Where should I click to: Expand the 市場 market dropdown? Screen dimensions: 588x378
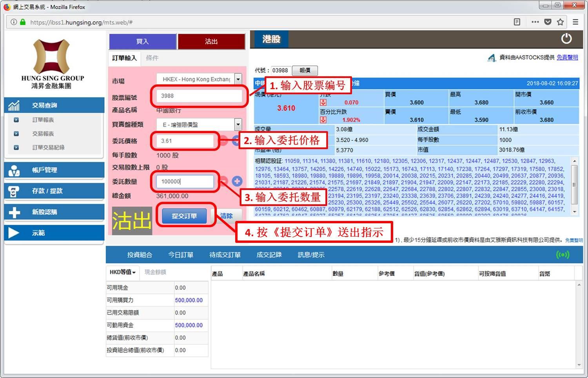tap(238, 79)
